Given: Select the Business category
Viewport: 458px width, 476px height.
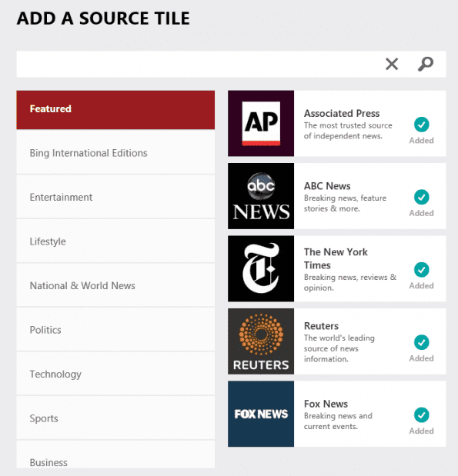Looking at the screenshot, I should point(115,454).
